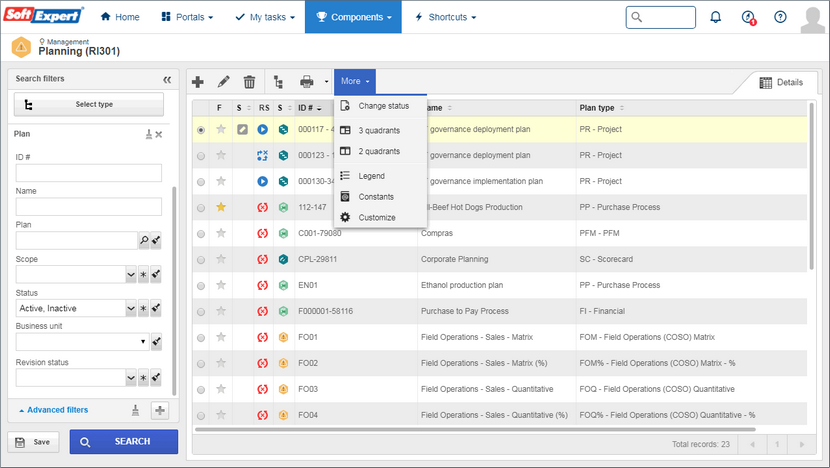
Task: Clear the Business unit field eraser icon
Action: (156, 342)
